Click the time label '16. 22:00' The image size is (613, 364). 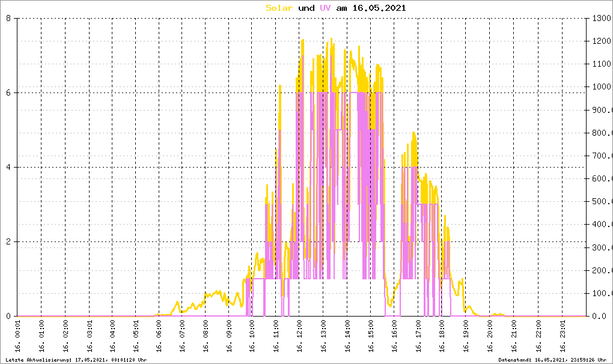click(538, 336)
